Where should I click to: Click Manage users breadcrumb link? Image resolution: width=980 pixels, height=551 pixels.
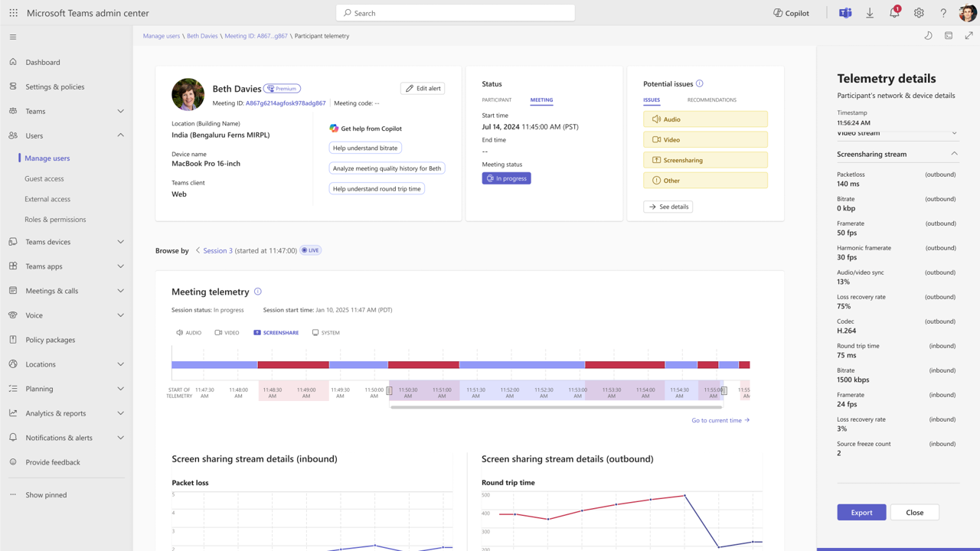[162, 36]
